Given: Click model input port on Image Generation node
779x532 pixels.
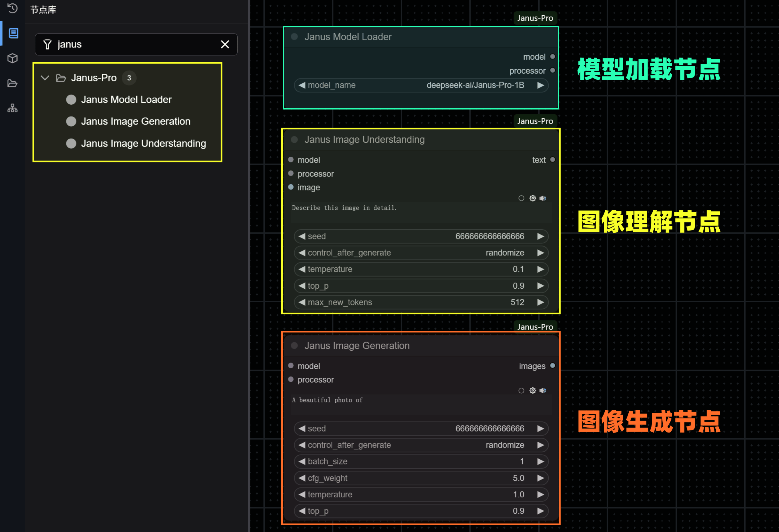Looking at the screenshot, I should click(291, 366).
